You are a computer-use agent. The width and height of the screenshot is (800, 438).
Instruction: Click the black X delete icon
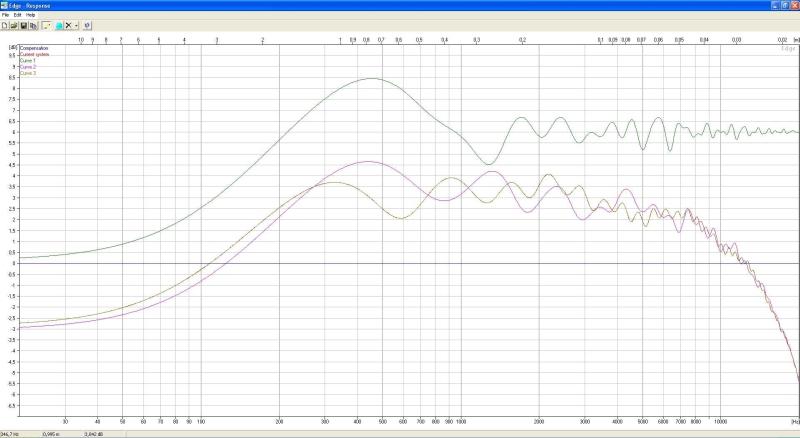click(68, 25)
